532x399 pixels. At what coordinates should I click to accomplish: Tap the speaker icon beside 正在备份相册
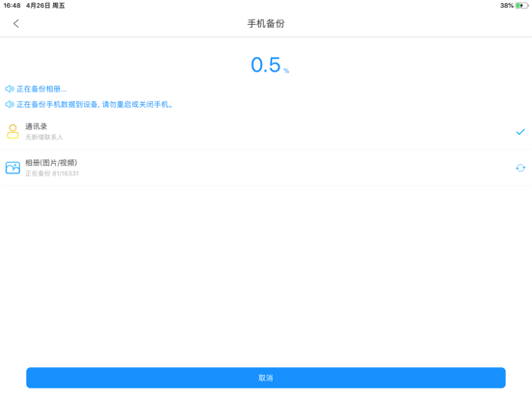pyautogui.click(x=10, y=89)
